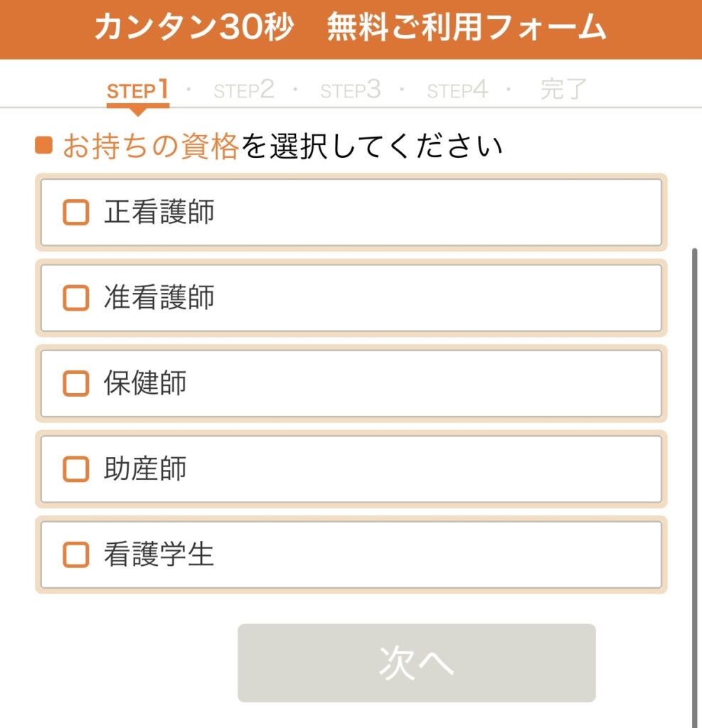Image resolution: width=702 pixels, height=728 pixels.
Task: Check the 正看護師 checkbox
Action: coord(76,213)
